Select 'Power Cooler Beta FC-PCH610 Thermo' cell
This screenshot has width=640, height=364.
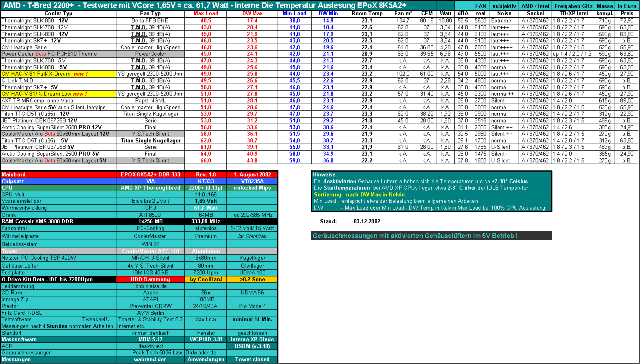[x=58, y=54]
